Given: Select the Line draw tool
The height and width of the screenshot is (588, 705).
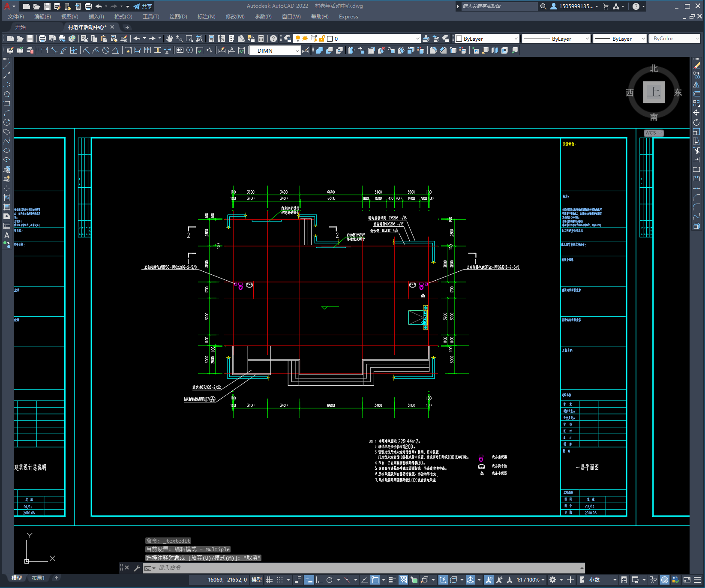Looking at the screenshot, I should [x=7, y=66].
